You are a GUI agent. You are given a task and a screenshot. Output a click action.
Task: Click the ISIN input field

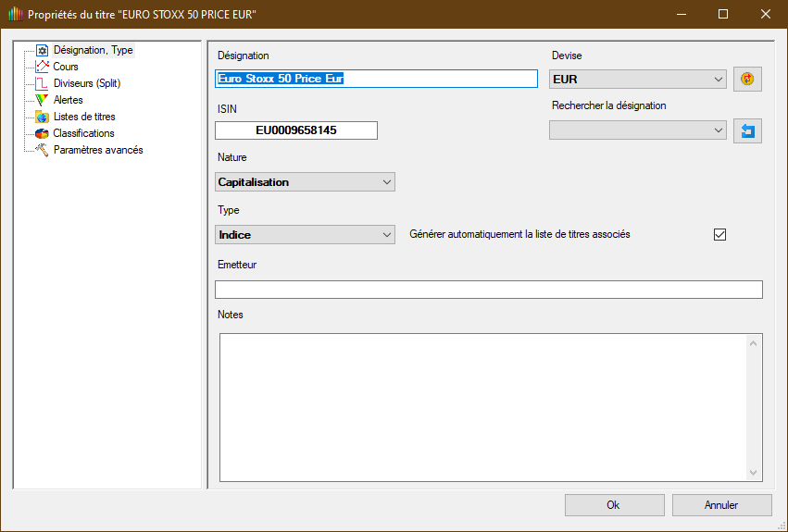tap(296, 130)
